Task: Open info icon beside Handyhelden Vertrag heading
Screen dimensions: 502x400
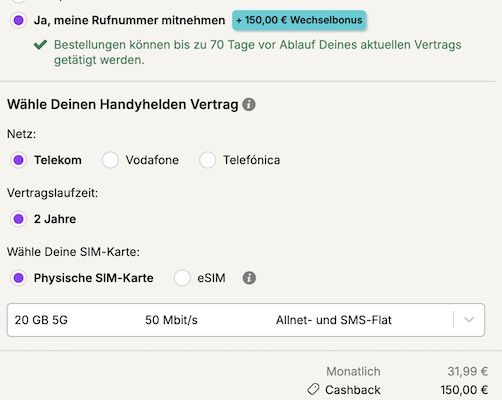Action: pos(249,104)
